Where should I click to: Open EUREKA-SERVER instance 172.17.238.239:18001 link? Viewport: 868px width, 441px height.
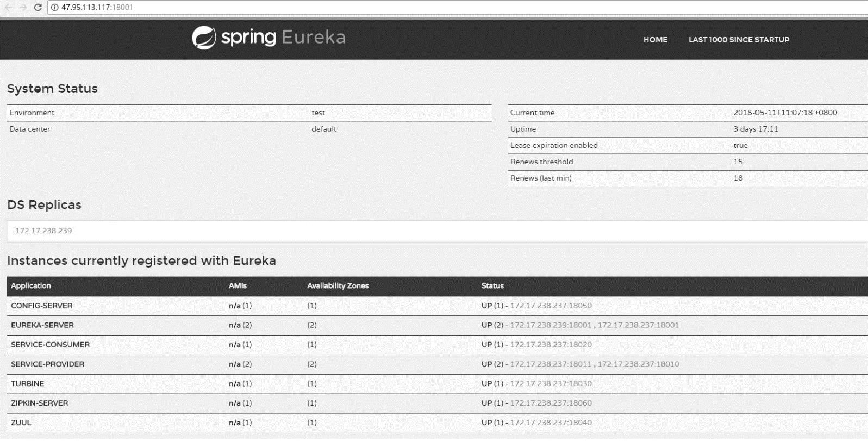pyautogui.click(x=551, y=325)
